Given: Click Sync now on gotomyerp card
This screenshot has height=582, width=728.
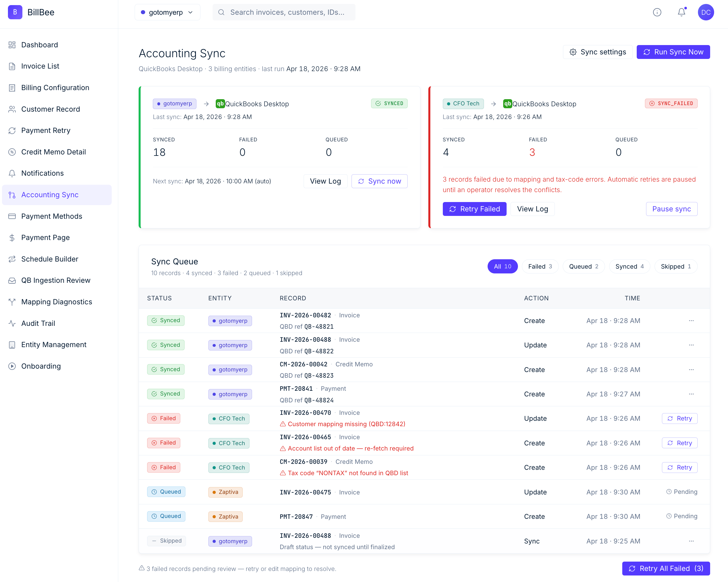Looking at the screenshot, I should coord(380,181).
